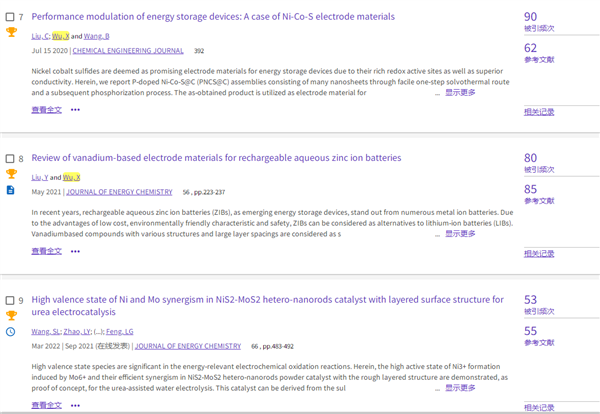Image resolution: width=600 pixels, height=414 pixels.
Task: Click the trophy icon on record 9
Action: click(x=11, y=315)
